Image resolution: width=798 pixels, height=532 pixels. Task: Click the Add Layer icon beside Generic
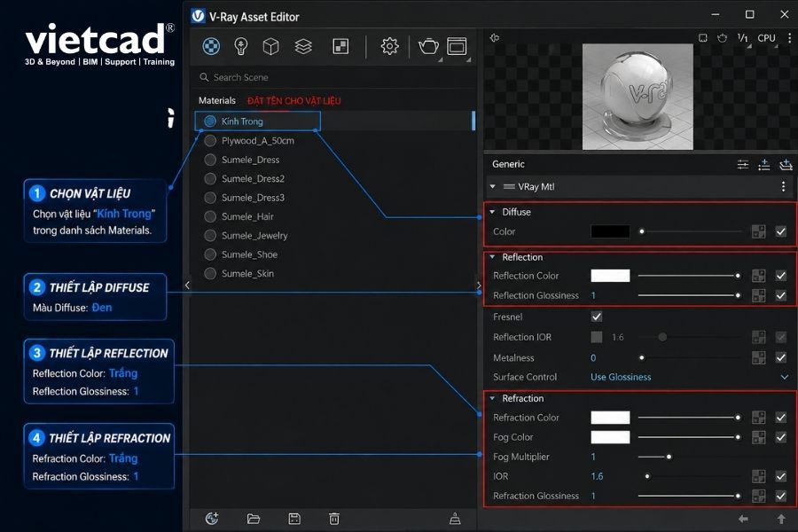pos(786,164)
